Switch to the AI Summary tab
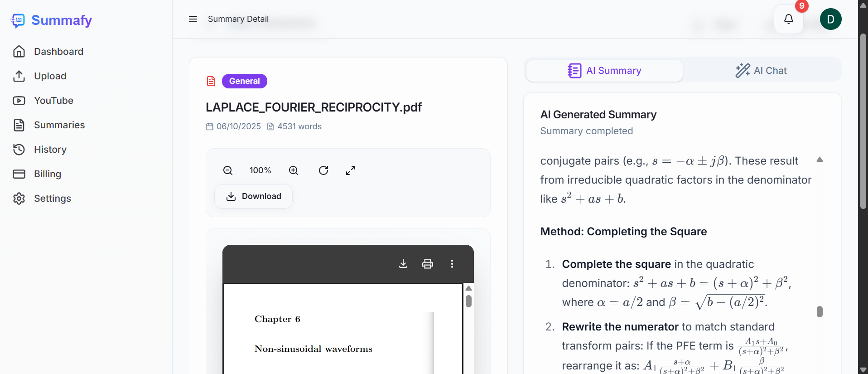The width and height of the screenshot is (868, 374). [x=604, y=71]
